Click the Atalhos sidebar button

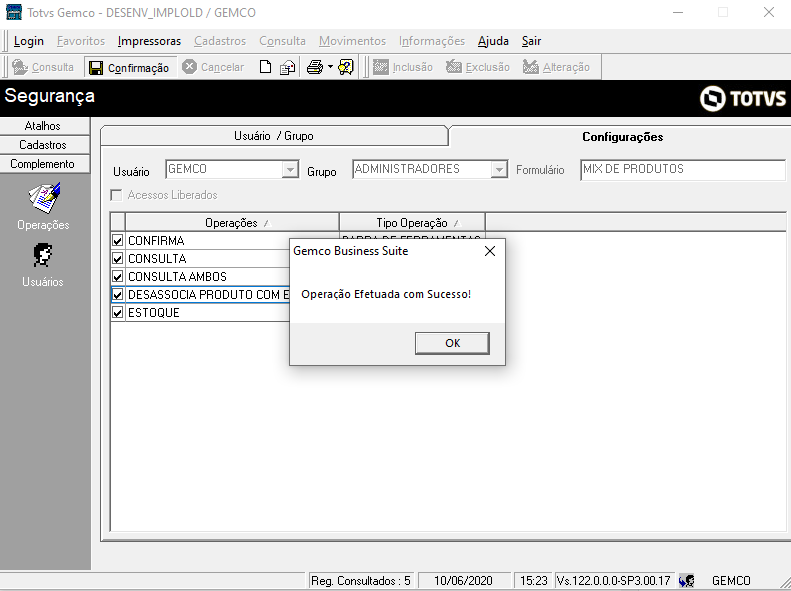click(x=43, y=126)
